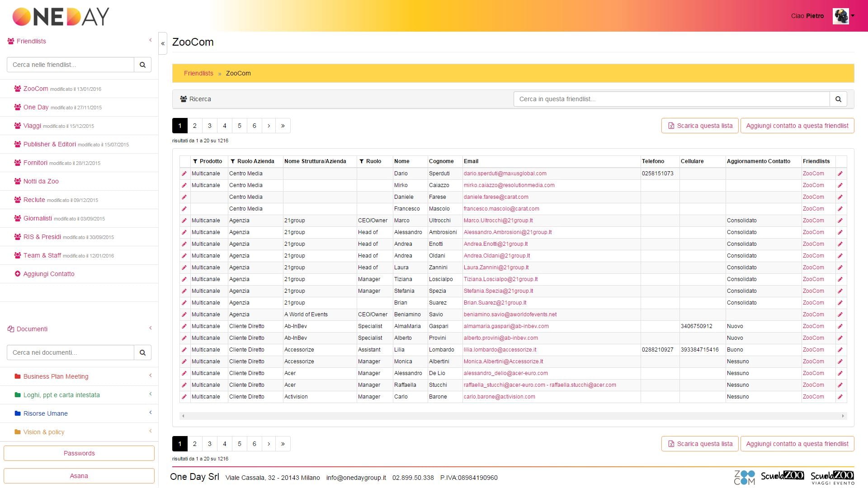Open the Fornitori friendlist
Image resolution: width=868 pixels, height=488 pixels.
(x=35, y=163)
